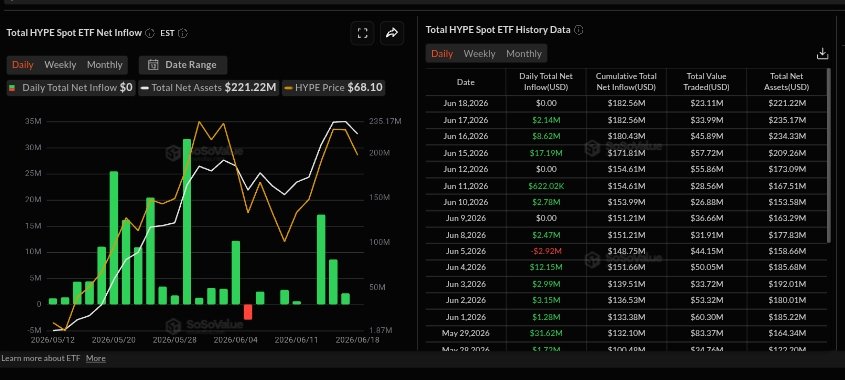This screenshot has width=845, height=380.
Task: Select the Jun 18,2026 date cell
Action: (466, 103)
